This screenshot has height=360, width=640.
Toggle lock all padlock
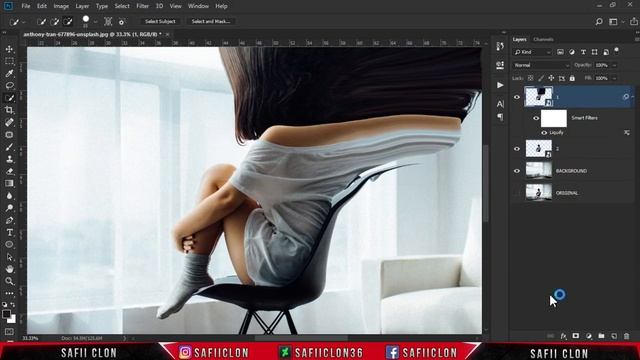click(x=572, y=78)
